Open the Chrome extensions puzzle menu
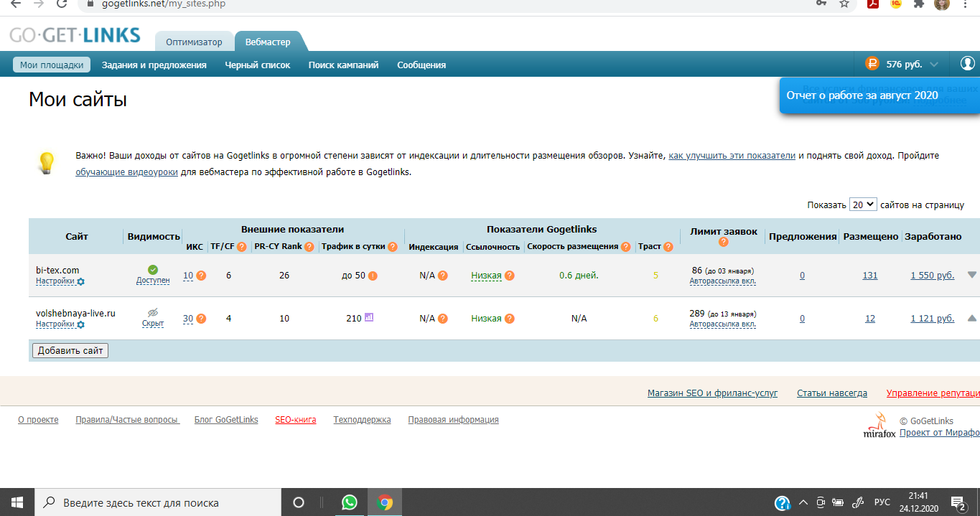The height and width of the screenshot is (516, 980). coord(918,4)
